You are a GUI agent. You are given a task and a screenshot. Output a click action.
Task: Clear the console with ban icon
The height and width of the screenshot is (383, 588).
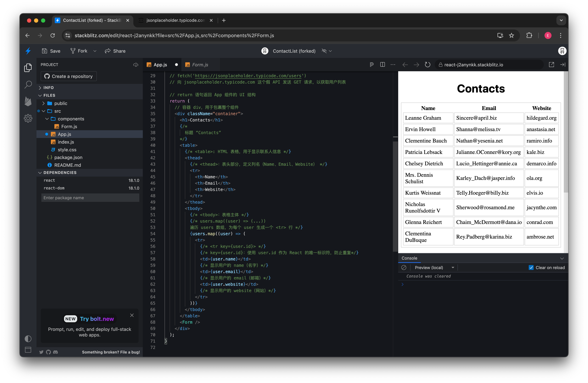tap(404, 268)
